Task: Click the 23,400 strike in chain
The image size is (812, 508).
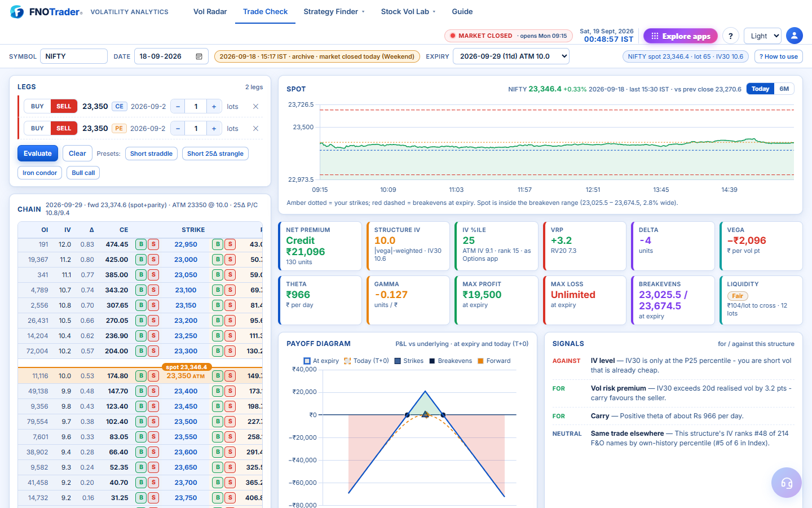Action: [186, 391]
